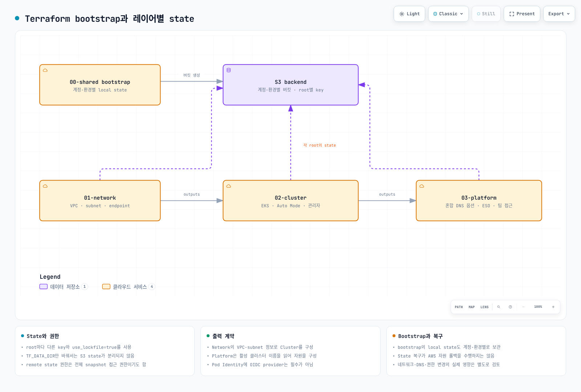581x392 pixels.
Task: Click the 'State와 권한' card heading
Action: [x=42, y=336]
